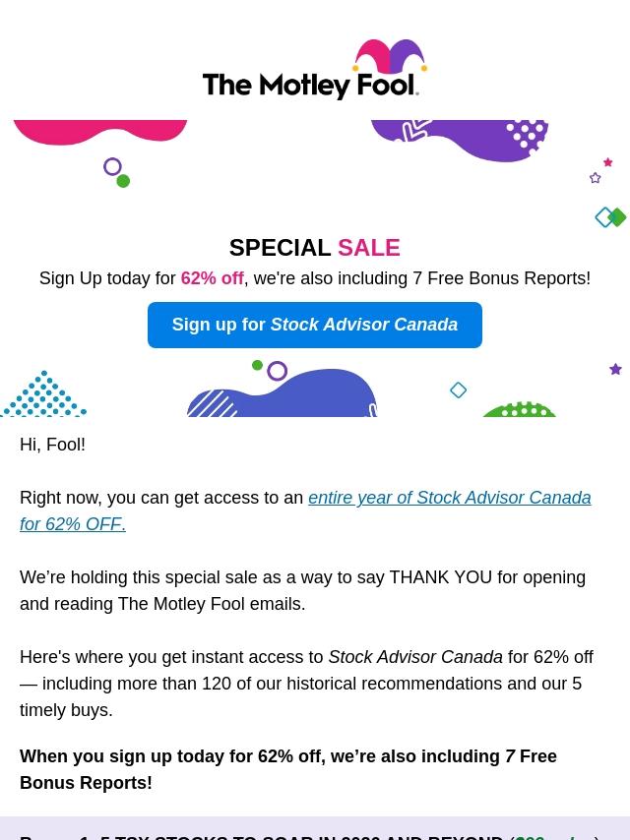Viewport: 630px width, 840px height.
Task: Click the green dotted semicircle decoration
Action: 520,409
